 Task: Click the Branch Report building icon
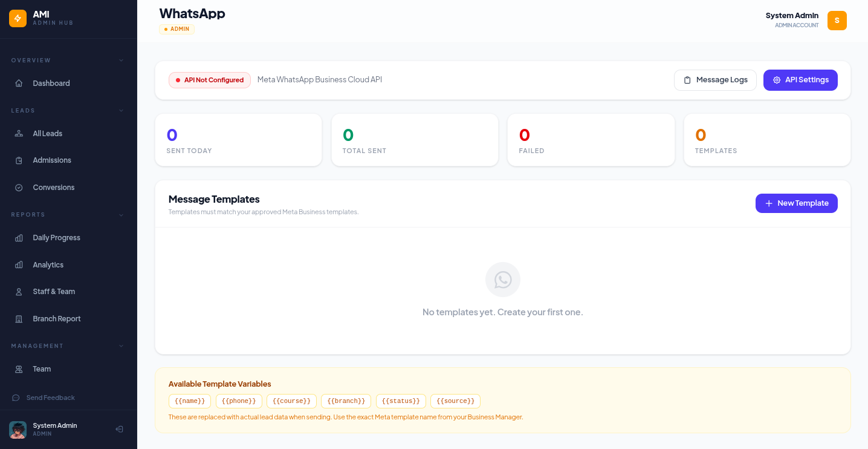tap(19, 319)
